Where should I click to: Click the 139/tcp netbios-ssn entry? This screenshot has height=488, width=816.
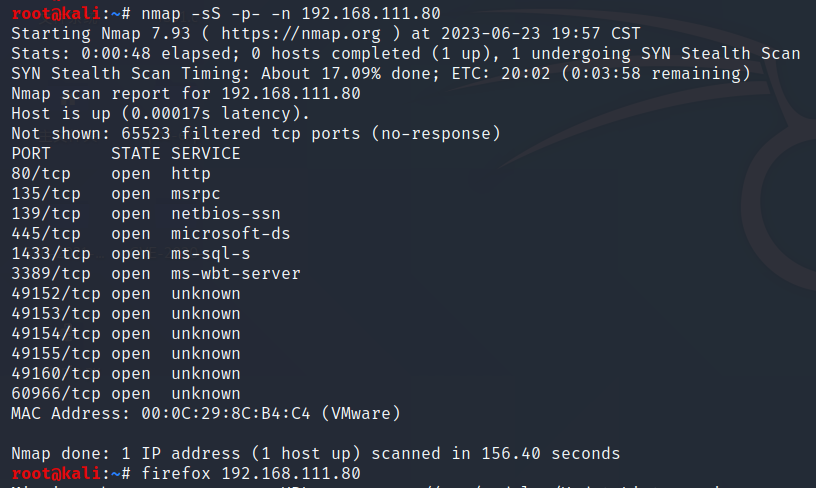[x=146, y=213]
